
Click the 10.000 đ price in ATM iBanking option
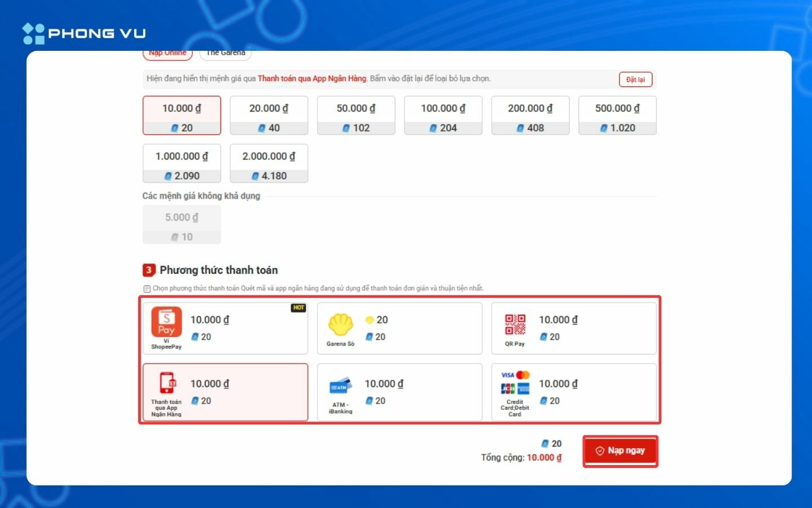point(384,384)
